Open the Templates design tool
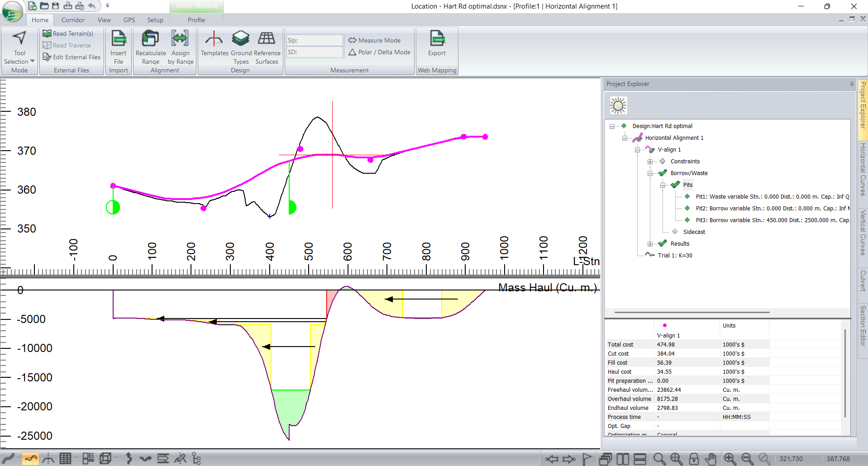868x466 pixels. click(x=215, y=43)
